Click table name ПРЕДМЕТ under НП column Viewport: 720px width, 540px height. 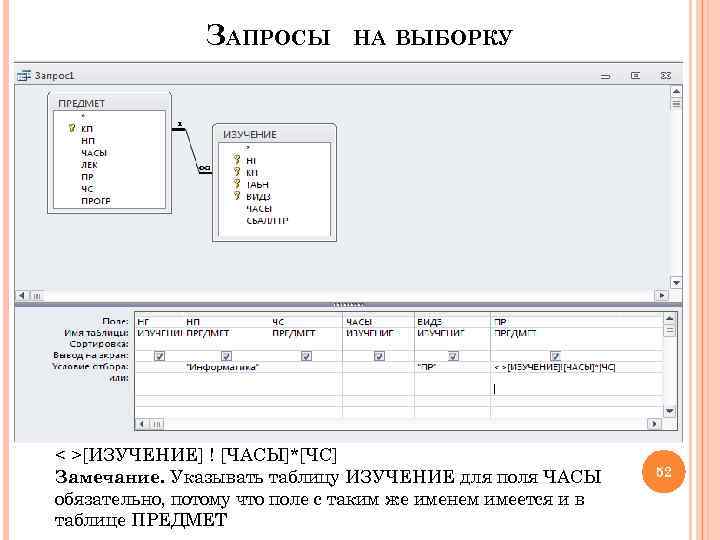pyautogui.click(x=208, y=333)
